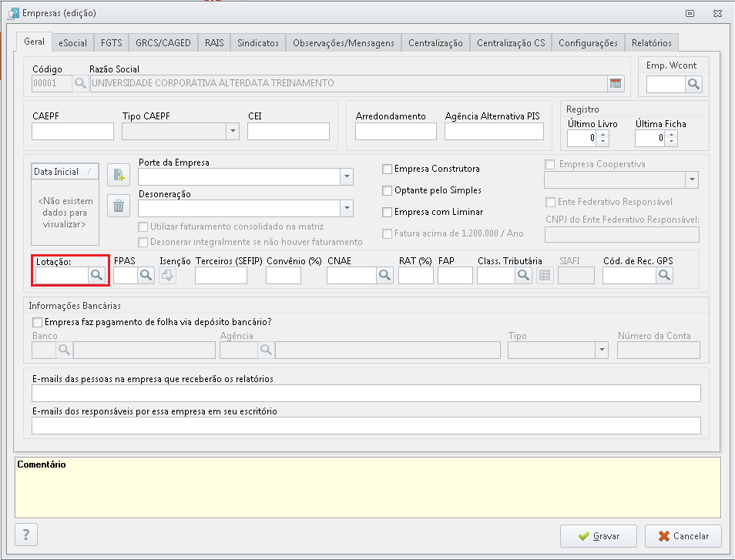Toggle Empresa com Liminar
The image size is (735, 560).
pos(388,213)
